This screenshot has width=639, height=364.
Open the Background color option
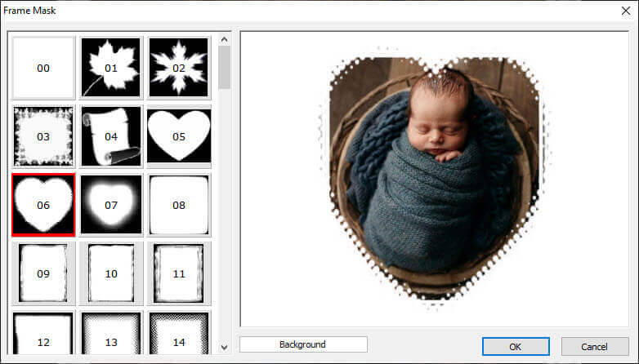303,344
